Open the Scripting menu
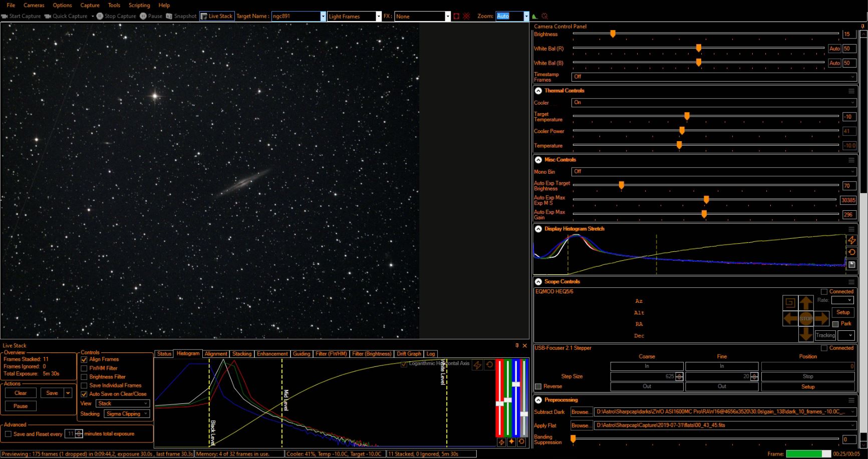This screenshot has height=459, width=868. click(139, 5)
